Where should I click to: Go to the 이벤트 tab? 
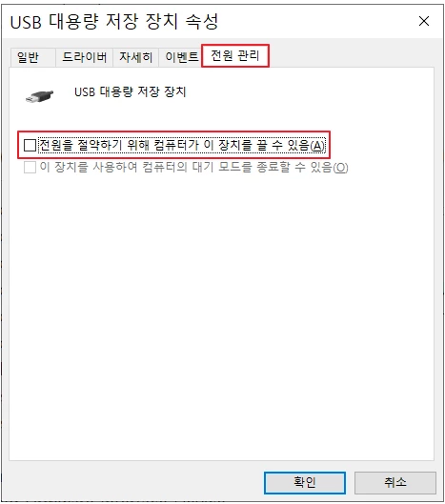coord(181,57)
